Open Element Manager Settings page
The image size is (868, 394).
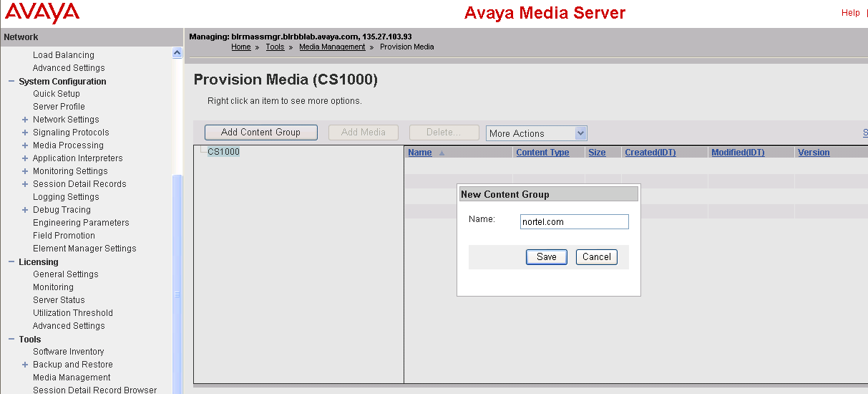[84, 249]
